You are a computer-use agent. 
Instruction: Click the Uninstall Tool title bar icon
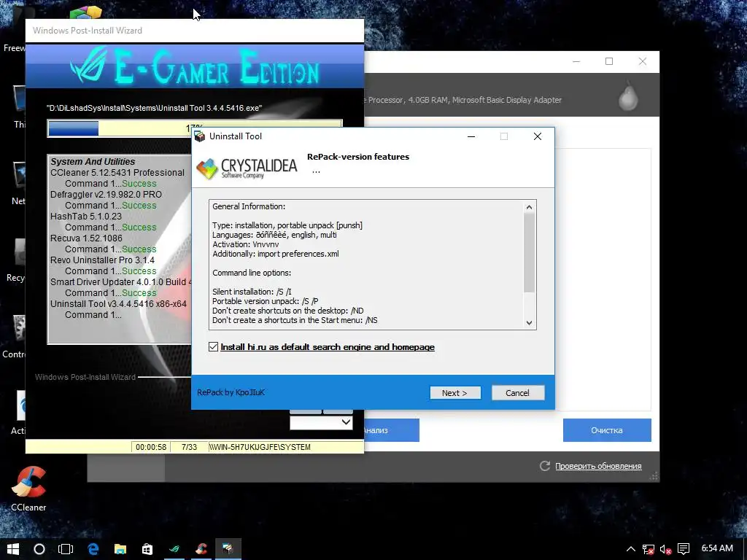point(200,136)
